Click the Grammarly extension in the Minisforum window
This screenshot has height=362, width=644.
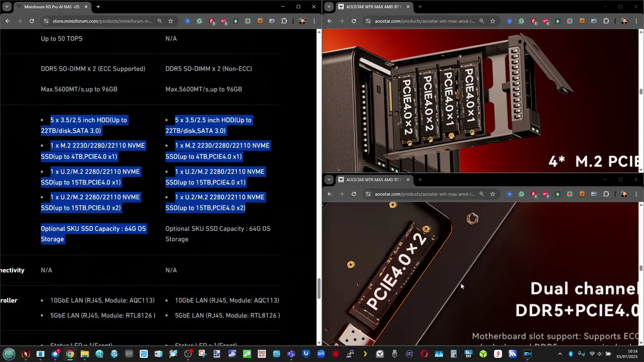click(199, 21)
